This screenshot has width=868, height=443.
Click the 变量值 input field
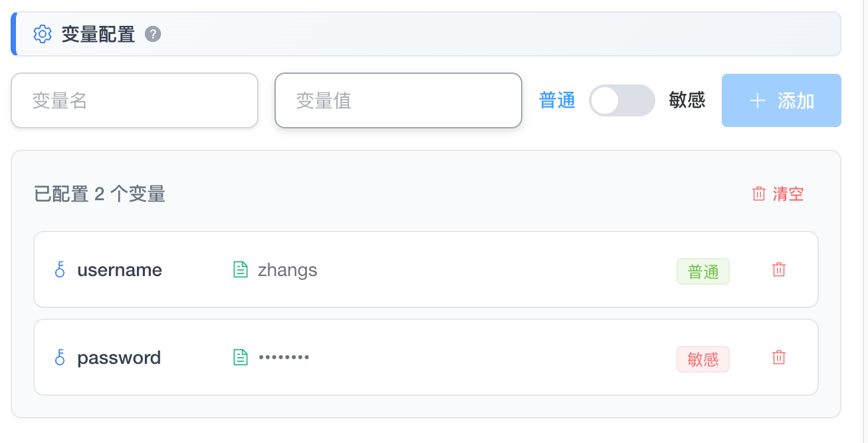tap(397, 100)
